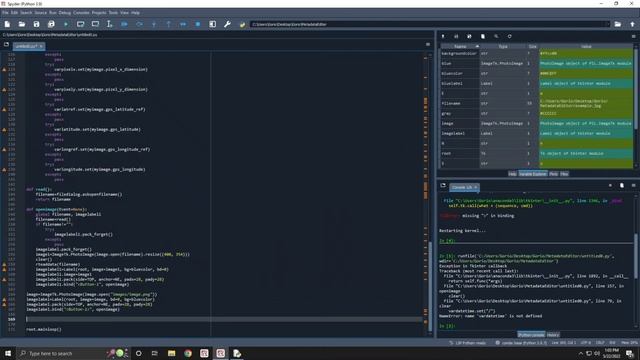
Task: Sort variables by Type column header
Action: (503, 47)
